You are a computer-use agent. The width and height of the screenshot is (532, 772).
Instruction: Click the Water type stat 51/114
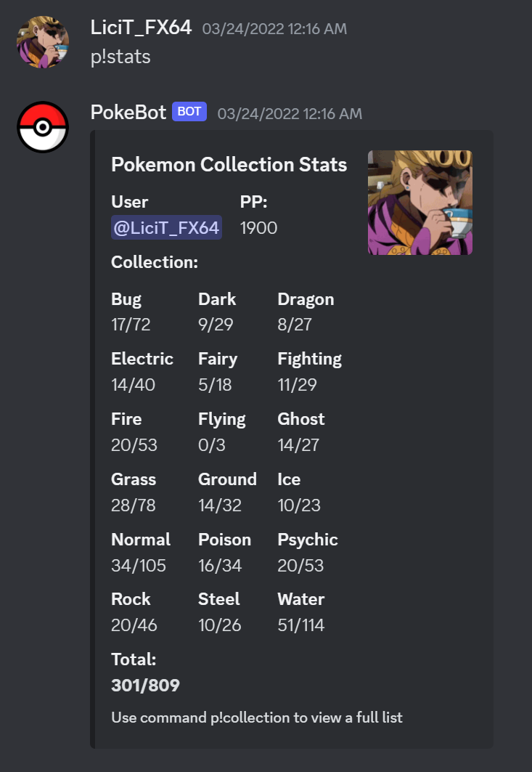[300, 625]
